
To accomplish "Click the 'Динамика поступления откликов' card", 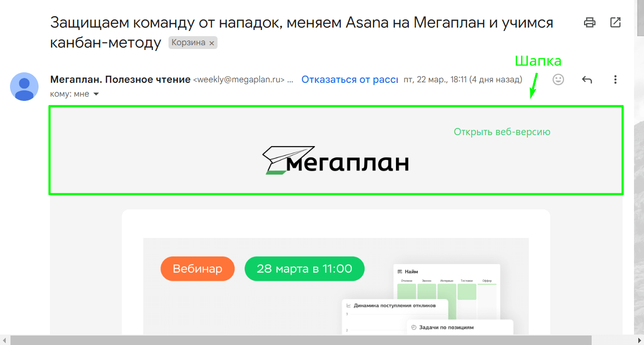I will [395, 316].
